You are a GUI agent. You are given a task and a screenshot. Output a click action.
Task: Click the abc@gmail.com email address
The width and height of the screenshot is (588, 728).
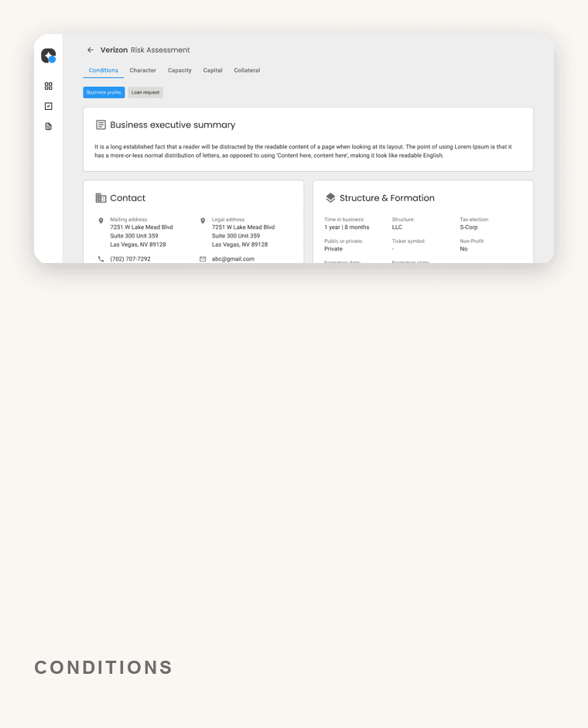tap(233, 259)
